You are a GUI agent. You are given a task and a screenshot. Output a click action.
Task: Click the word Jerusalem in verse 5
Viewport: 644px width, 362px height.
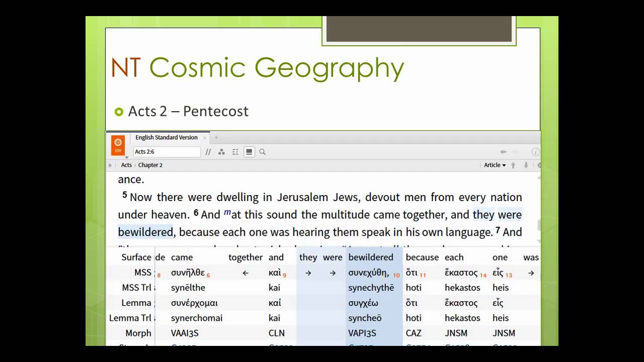[x=302, y=197]
